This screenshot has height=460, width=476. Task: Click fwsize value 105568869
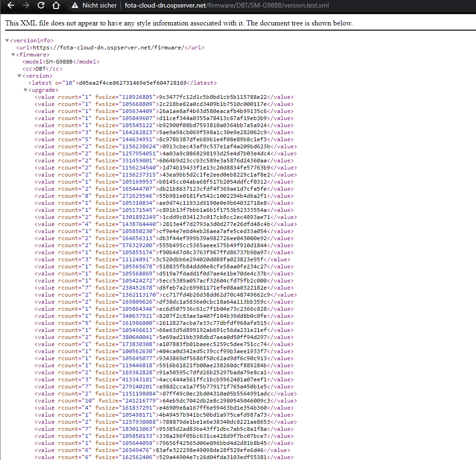point(137,274)
